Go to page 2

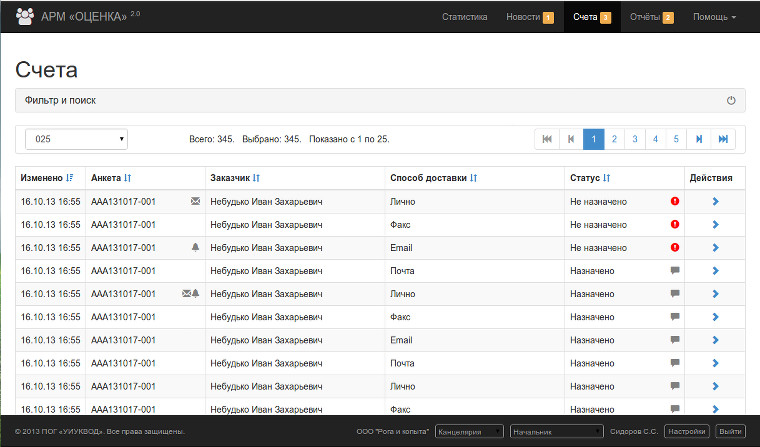tap(614, 139)
